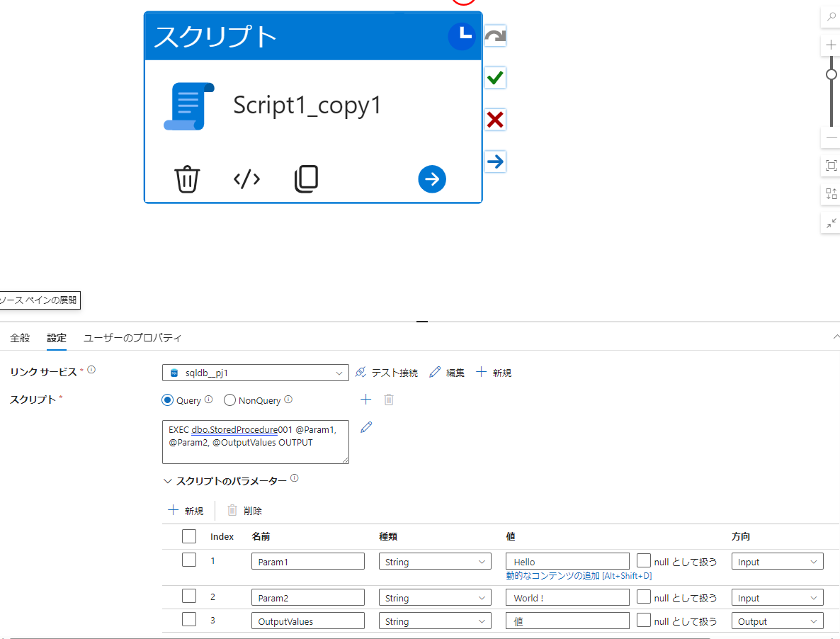840x639 pixels.
Task: Click the blue arrow on the activity card
Action: click(431, 179)
